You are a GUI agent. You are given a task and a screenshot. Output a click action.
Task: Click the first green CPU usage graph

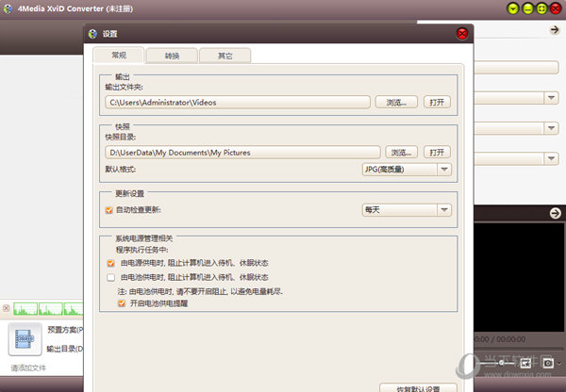point(25,309)
